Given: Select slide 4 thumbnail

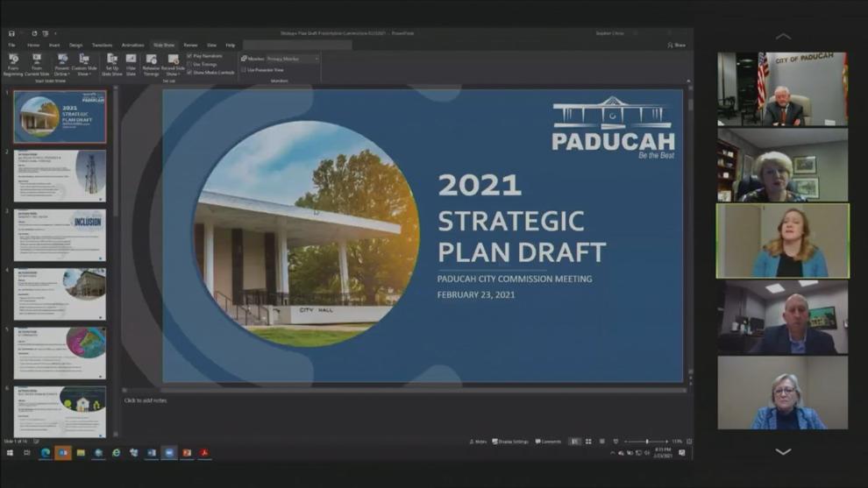Looking at the screenshot, I should point(60,294).
